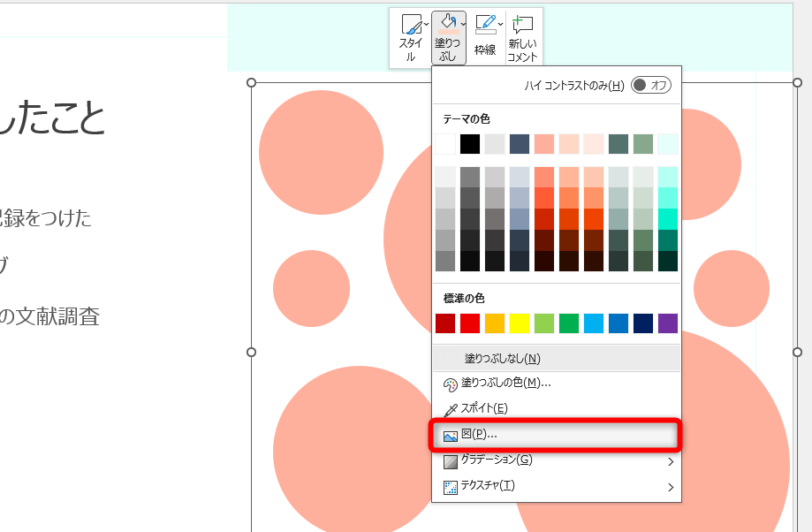Click the left middle resize handle
The width and height of the screenshot is (812, 532).
pyautogui.click(x=252, y=352)
